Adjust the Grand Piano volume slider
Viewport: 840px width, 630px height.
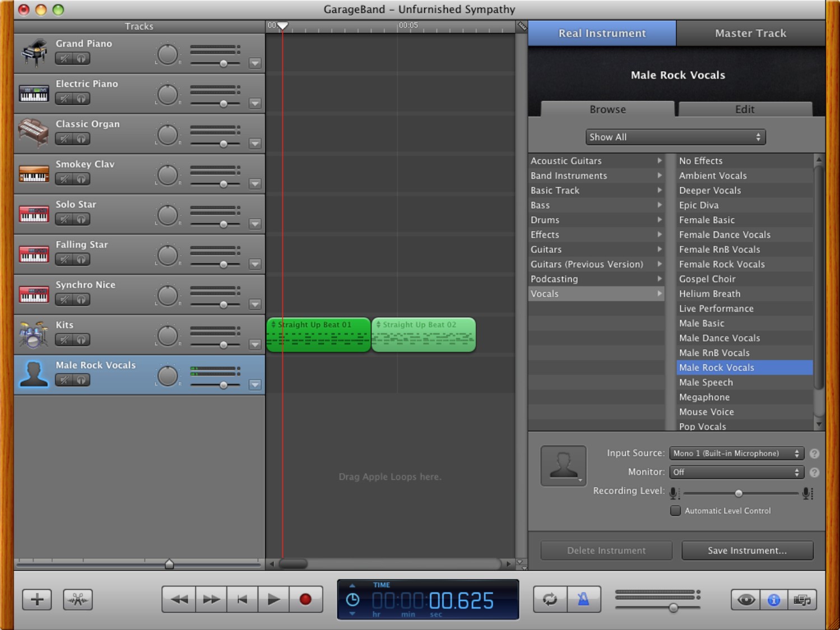point(224,63)
